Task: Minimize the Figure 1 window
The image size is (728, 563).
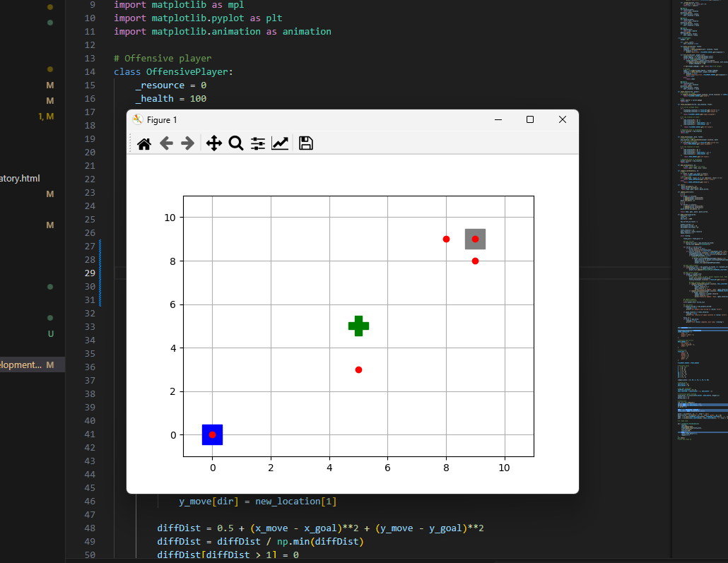Action: (x=498, y=120)
